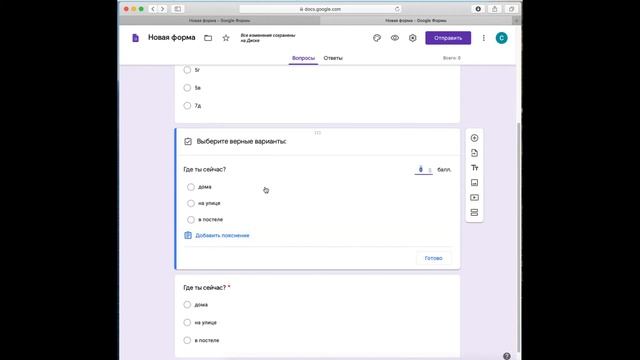Add title and description (Tt icon)
Screen dimensions: 640x360
[474, 168]
